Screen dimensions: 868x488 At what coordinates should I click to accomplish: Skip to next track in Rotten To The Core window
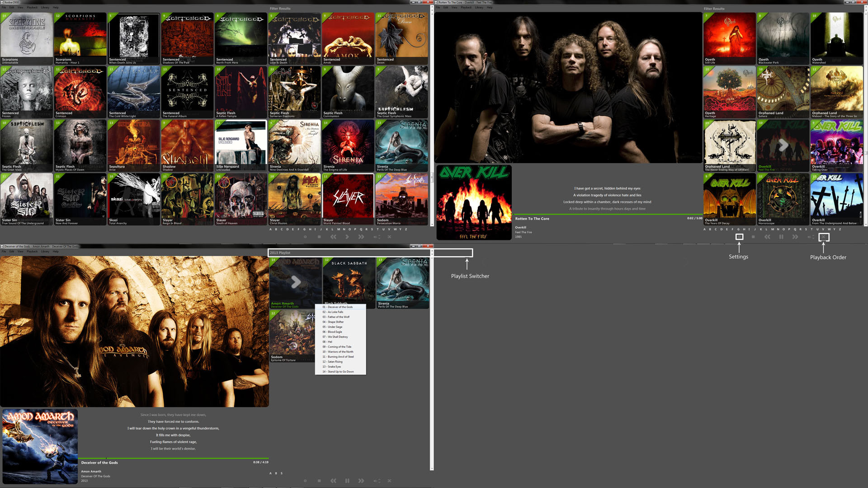[x=795, y=237]
